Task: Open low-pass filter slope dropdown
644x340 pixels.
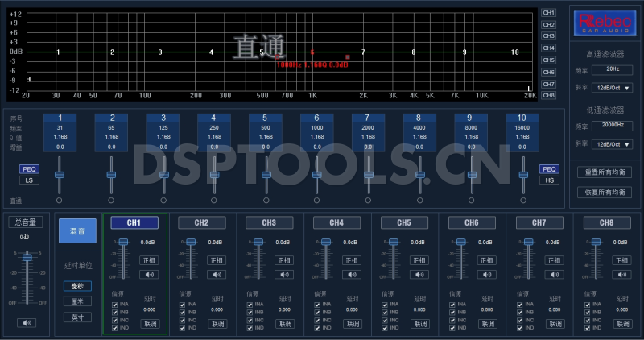Action: coord(612,144)
